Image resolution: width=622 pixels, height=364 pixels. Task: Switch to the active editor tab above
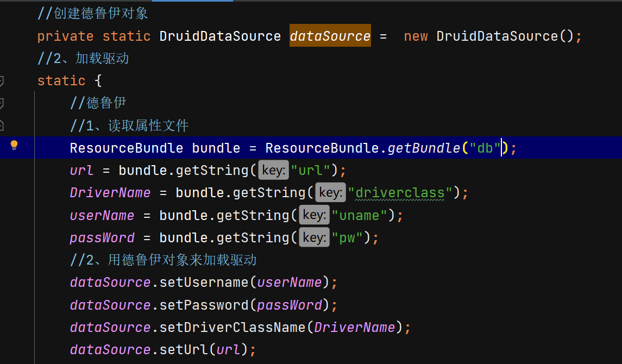[193, 2]
